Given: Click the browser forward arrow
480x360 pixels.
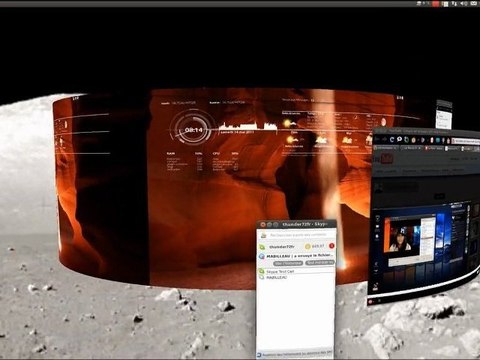Looking at the screenshot, I should 384,139.
